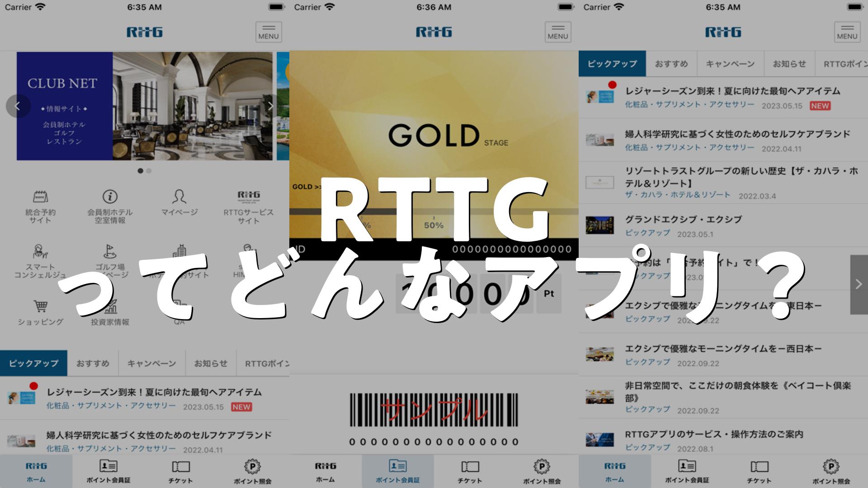Open エクシブで優雅なモーニングタイム西日本 article
Viewport: 868px width, 488px height.
(x=723, y=355)
